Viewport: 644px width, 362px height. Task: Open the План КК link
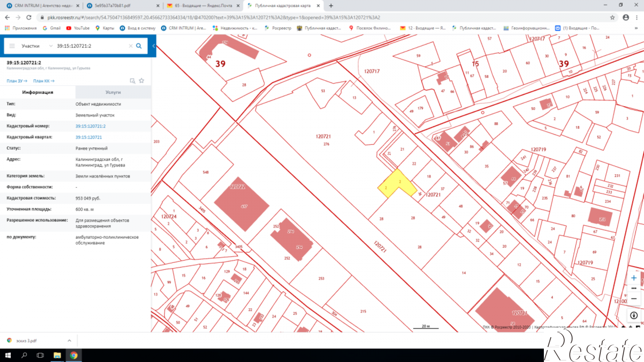click(44, 81)
